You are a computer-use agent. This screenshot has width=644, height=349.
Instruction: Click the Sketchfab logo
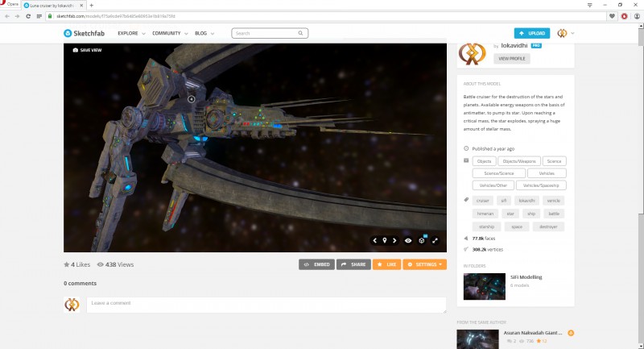tap(84, 33)
